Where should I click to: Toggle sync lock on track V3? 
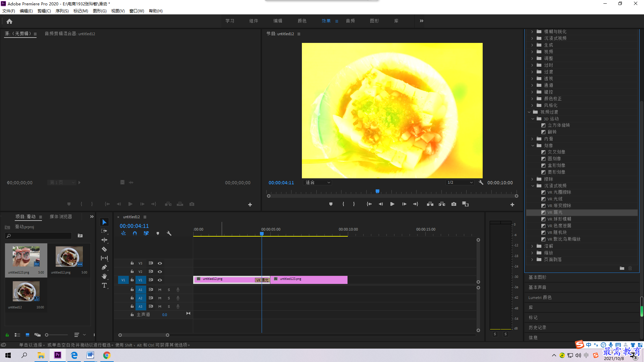[x=151, y=263]
